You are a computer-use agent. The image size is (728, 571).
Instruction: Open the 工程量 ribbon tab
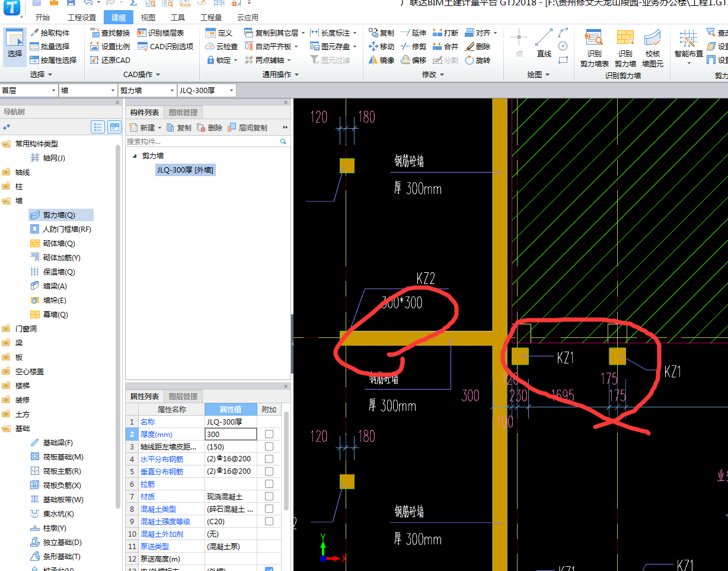click(211, 17)
